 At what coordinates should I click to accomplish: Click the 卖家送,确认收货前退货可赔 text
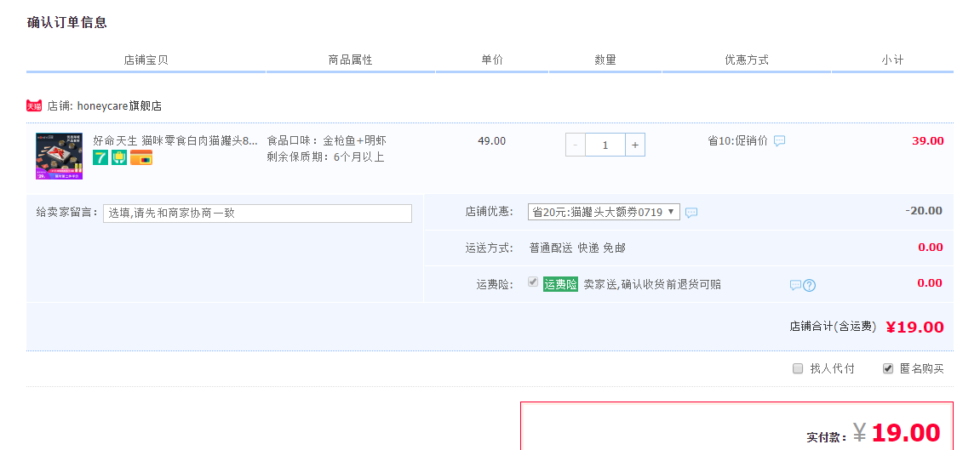652,285
